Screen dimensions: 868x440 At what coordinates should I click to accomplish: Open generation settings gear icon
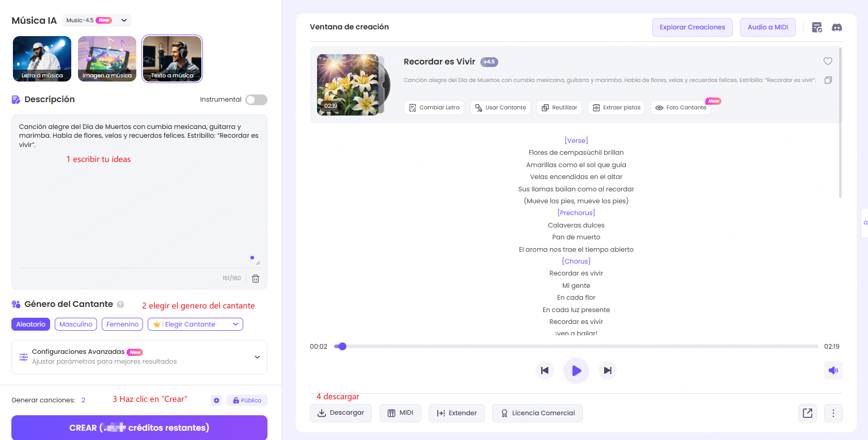[216, 400]
